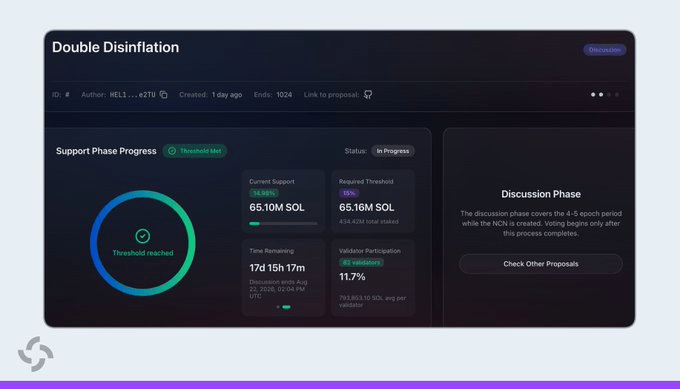Click the 17d 15h 17m time remaining
The height and width of the screenshot is (389, 680).
(x=277, y=268)
